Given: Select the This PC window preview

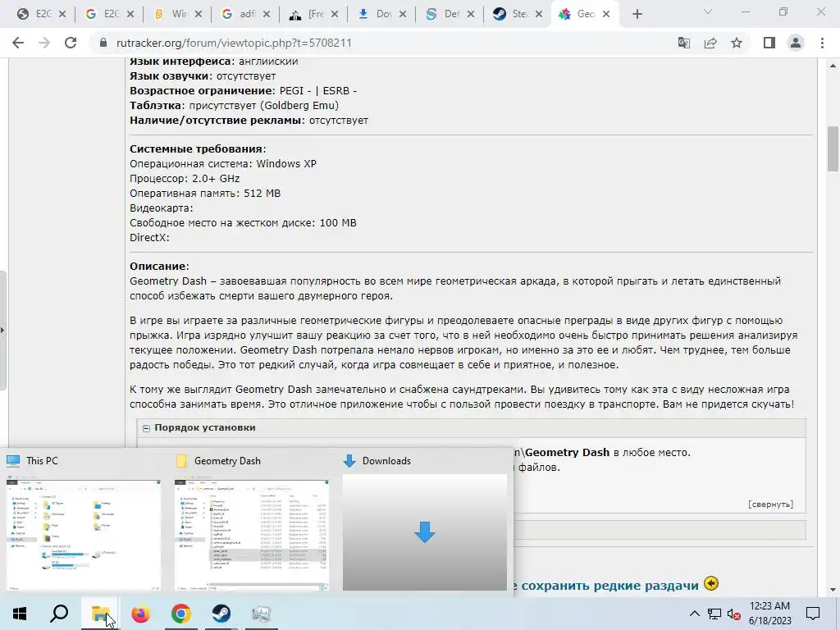Looking at the screenshot, I should pos(84,523).
